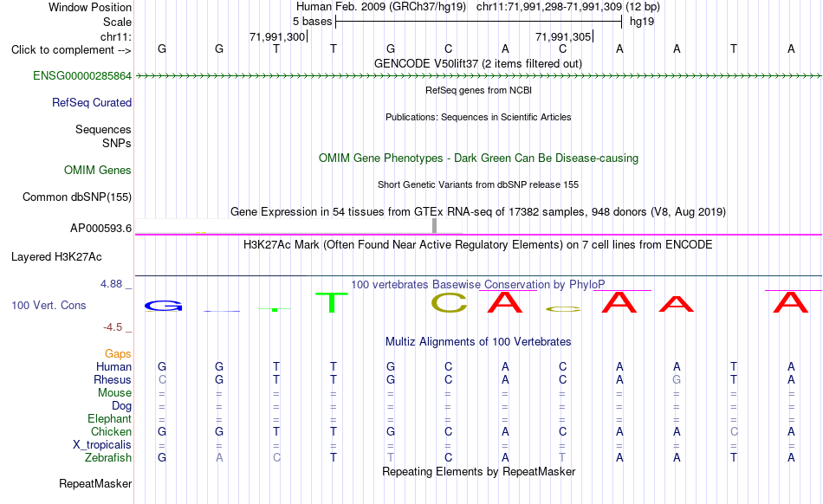Click the blue G conservation logo letter
This screenshot has height=504, width=823.
(x=163, y=306)
